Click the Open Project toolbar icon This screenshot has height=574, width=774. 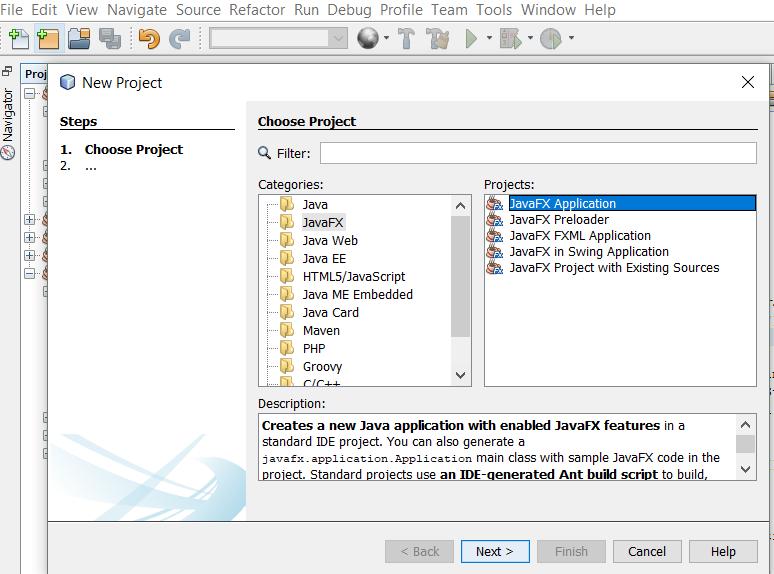79,38
